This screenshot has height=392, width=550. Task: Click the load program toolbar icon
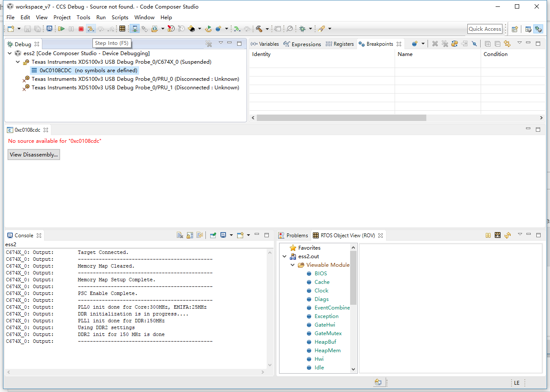[155, 29]
